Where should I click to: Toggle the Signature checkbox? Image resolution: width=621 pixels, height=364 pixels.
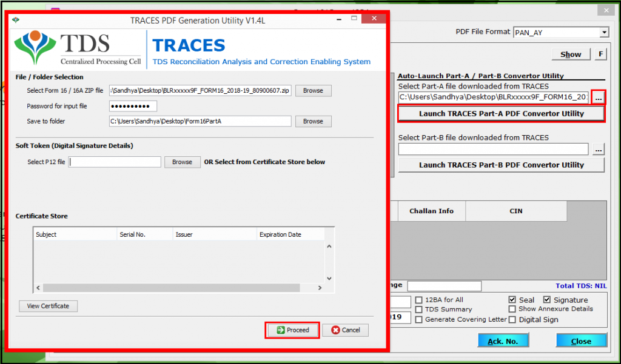tap(547, 300)
